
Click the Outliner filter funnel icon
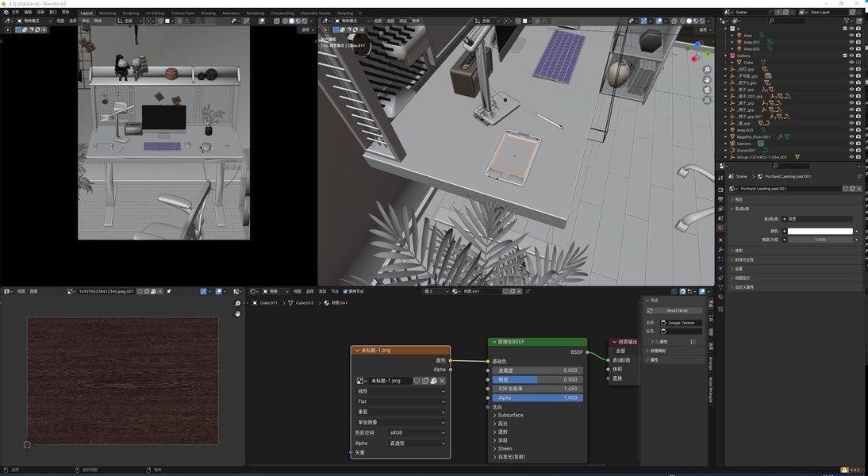[847, 21]
